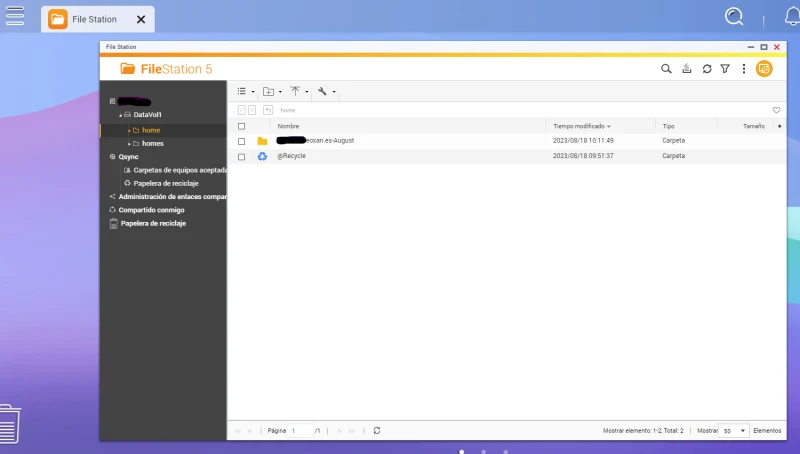Open Carpetas de equipos aceptadas
This screenshot has width=800, height=454.
180,170
